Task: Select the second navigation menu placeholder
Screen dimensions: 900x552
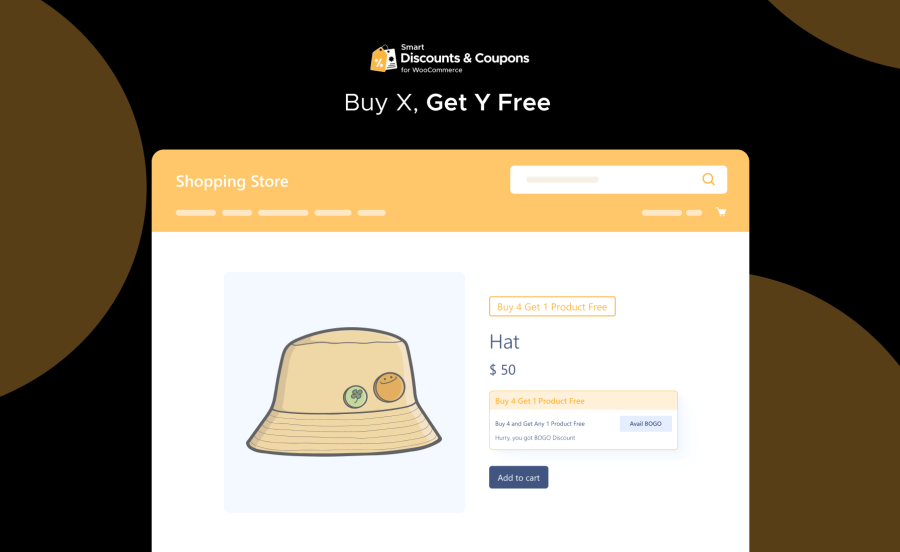Action: [x=237, y=213]
